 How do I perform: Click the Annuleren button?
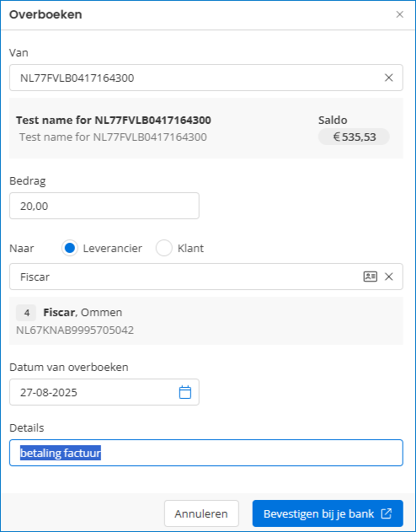tap(201, 513)
